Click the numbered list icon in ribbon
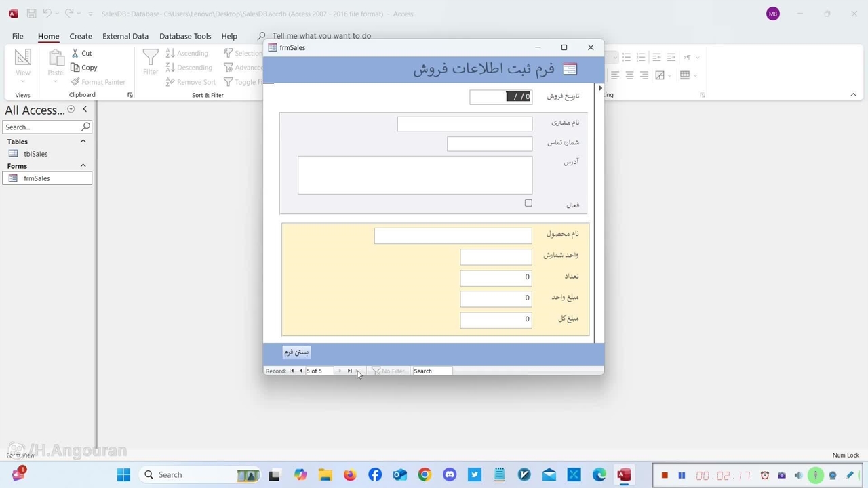Screen dimensions: 868x488 [641, 58]
